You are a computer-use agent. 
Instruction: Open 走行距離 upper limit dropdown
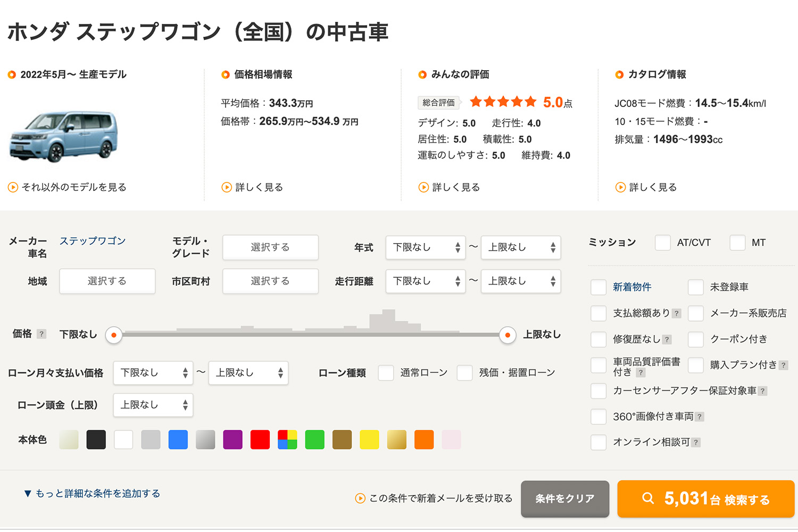[521, 281]
